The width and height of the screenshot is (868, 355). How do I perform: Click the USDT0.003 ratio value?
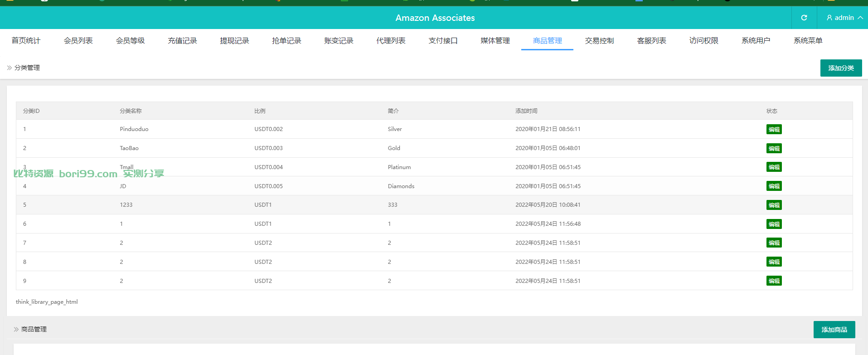pyautogui.click(x=268, y=148)
